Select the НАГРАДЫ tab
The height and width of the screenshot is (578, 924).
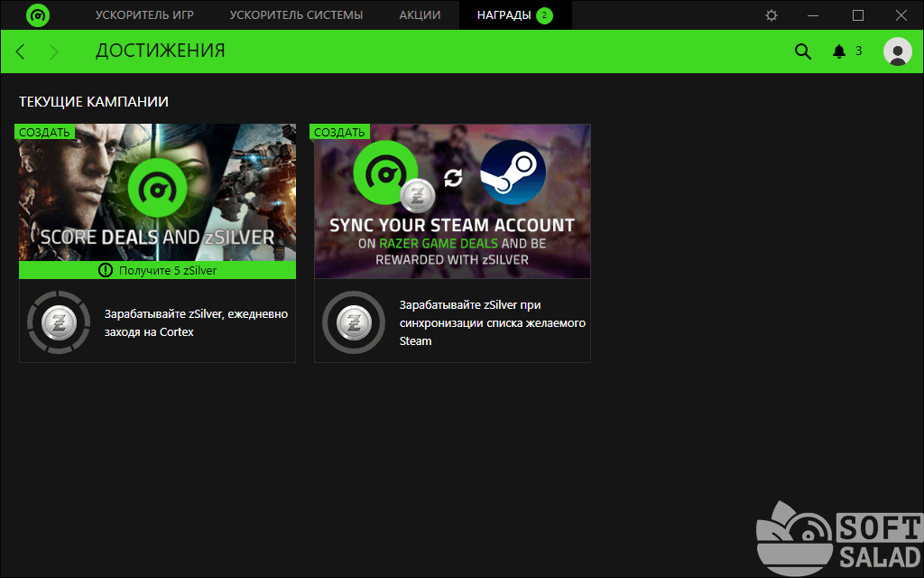click(515, 15)
